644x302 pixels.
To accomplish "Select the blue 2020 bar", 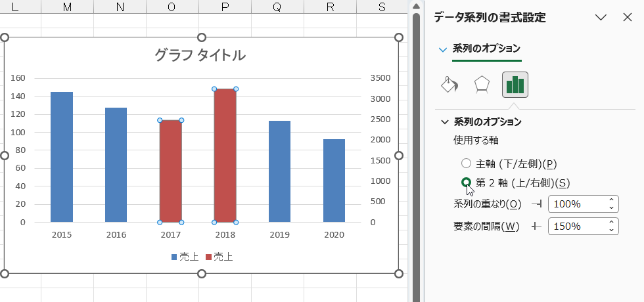I will (334, 181).
